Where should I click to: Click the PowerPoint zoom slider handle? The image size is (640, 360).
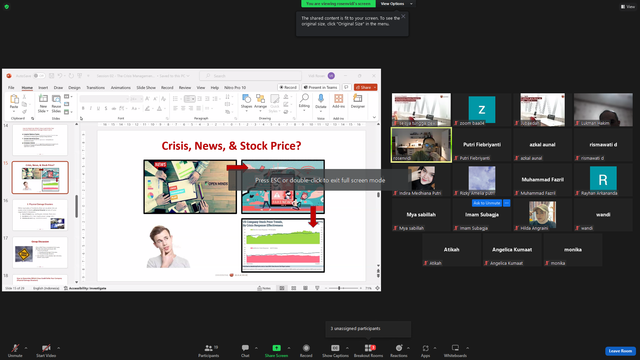click(339, 288)
